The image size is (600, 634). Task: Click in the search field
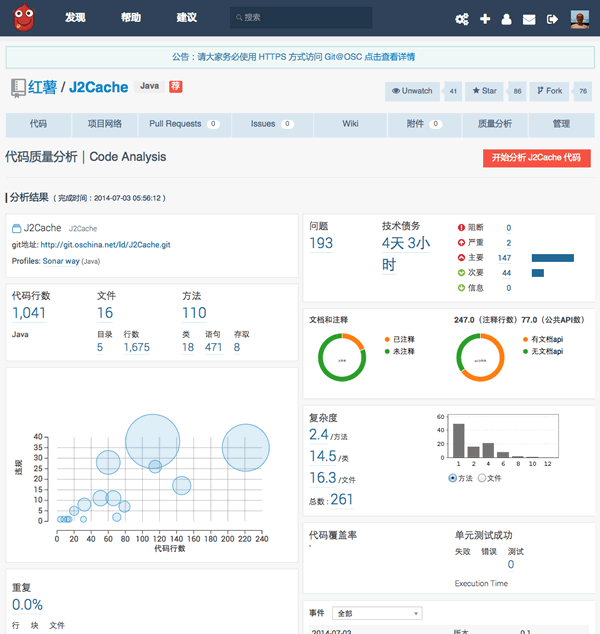tap(301, 17)
